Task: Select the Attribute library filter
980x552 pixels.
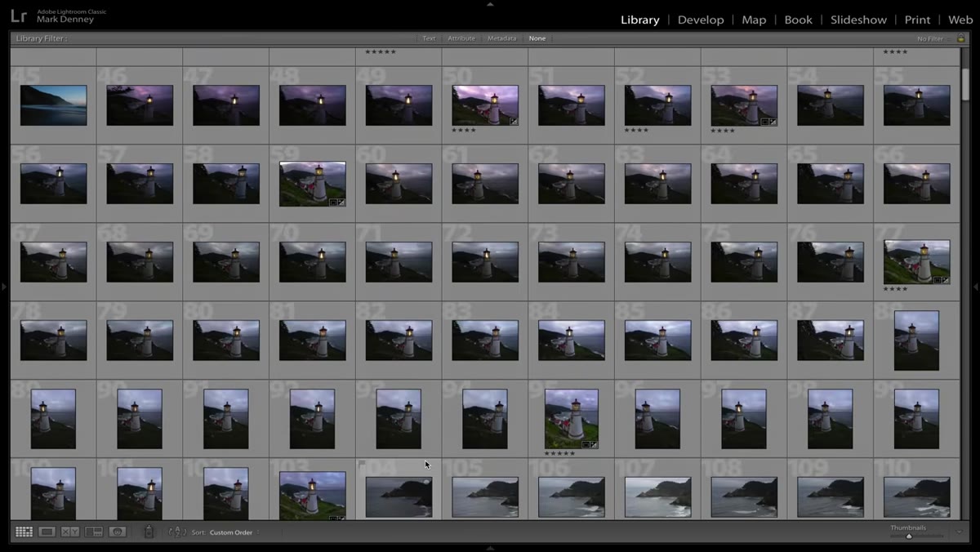Action: [461, 38]
